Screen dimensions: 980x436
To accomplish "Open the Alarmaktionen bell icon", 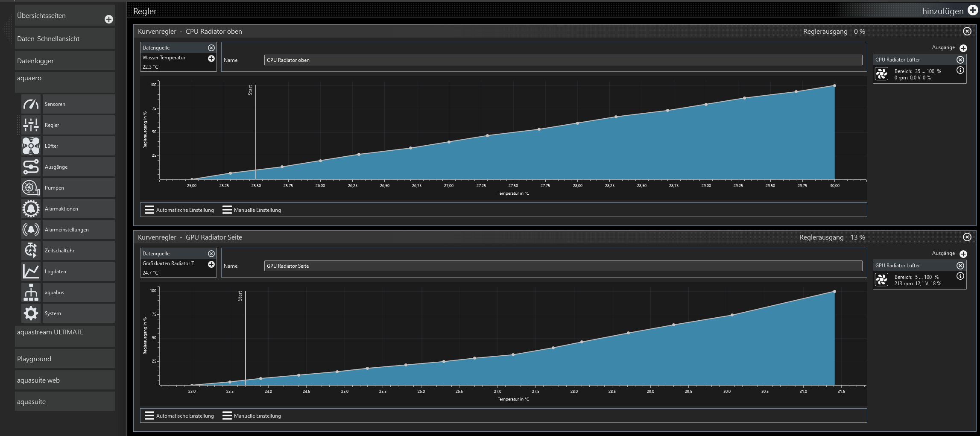I will click(31, 209).
